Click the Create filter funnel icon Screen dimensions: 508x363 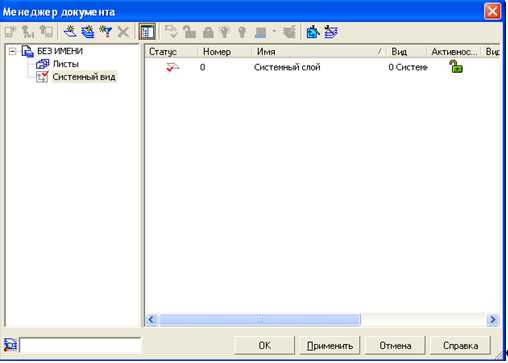[106, 32]
